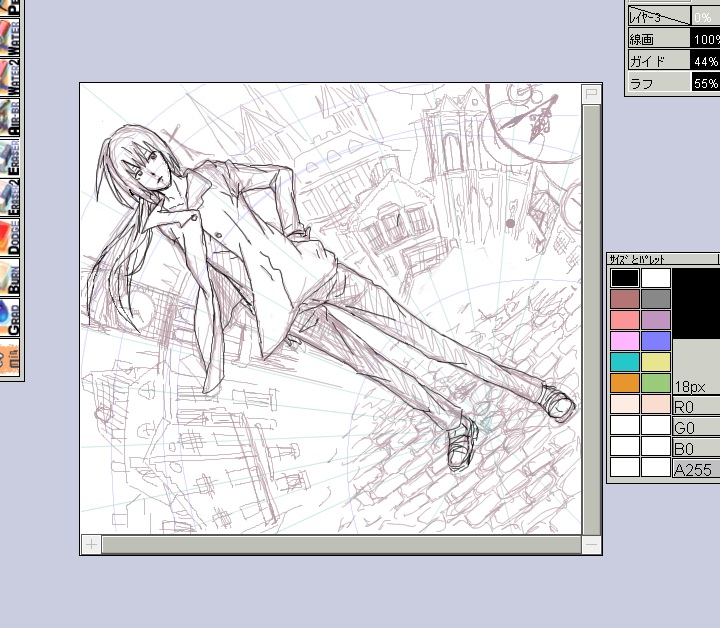Select the Water2 brush tool
Viewport: 720px width, 628px height.
(x=10, y=77)
